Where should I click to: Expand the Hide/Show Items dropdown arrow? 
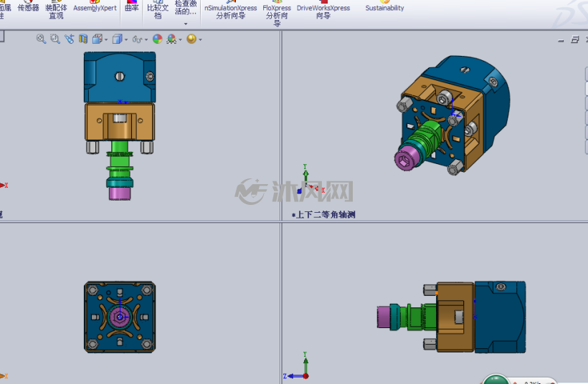(x=146, y=39)
